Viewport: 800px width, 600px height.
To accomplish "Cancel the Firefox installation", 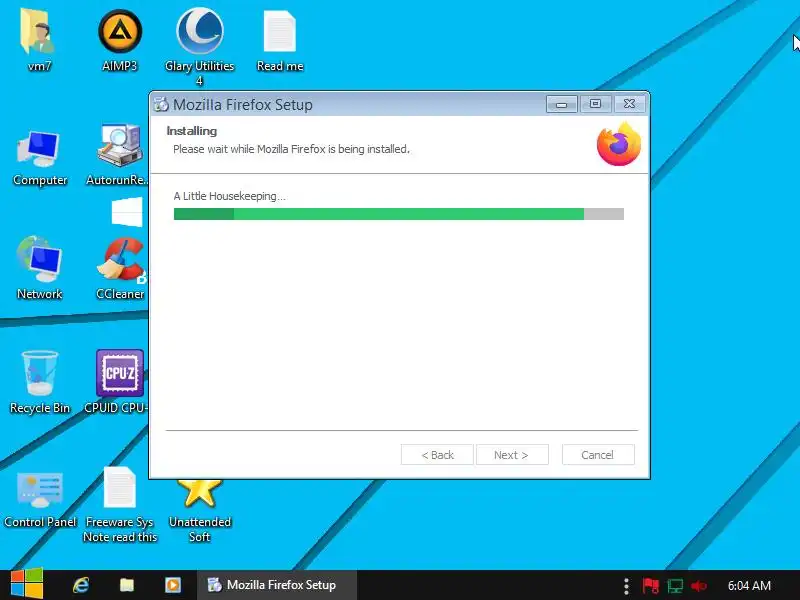I will tap(598, 455).
